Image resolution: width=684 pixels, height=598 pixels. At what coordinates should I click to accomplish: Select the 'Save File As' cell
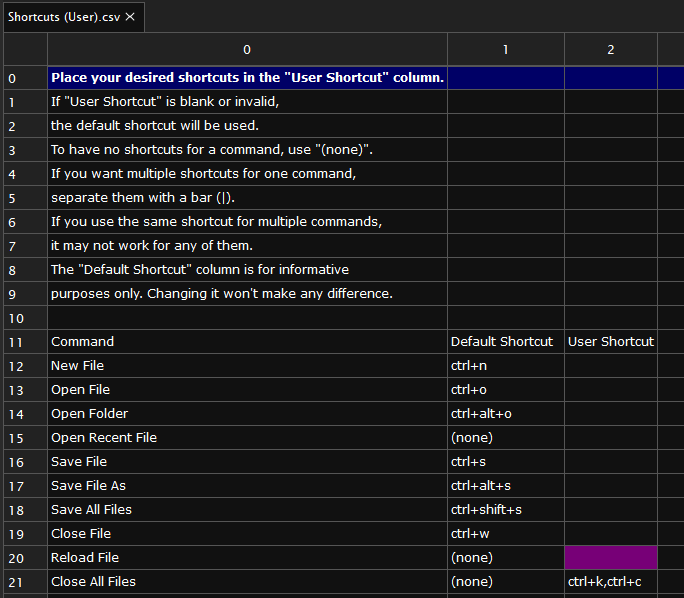[x=247, y=485]
